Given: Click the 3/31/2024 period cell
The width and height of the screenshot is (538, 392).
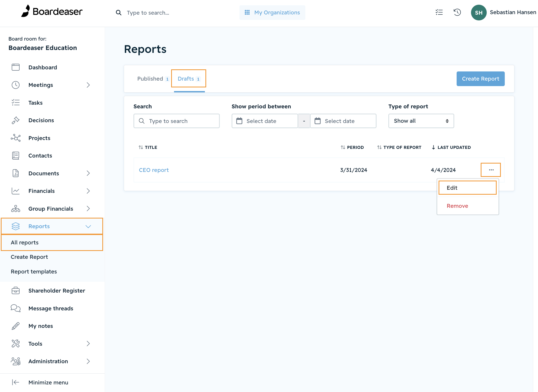Looking at the screenshot, I should coord(354,170).
